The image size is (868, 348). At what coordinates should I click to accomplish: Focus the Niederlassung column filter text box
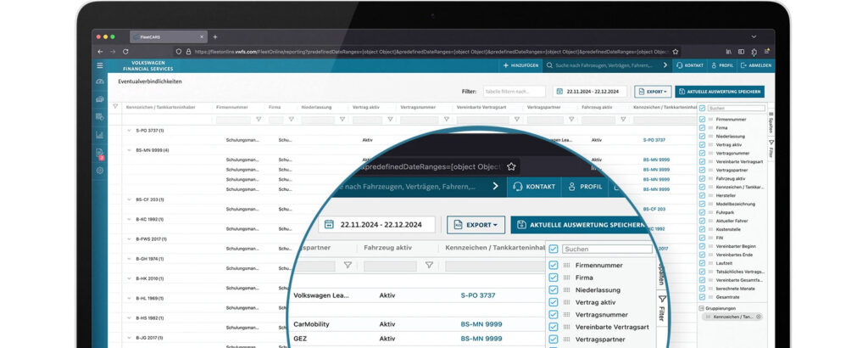[x=319, y=120]
